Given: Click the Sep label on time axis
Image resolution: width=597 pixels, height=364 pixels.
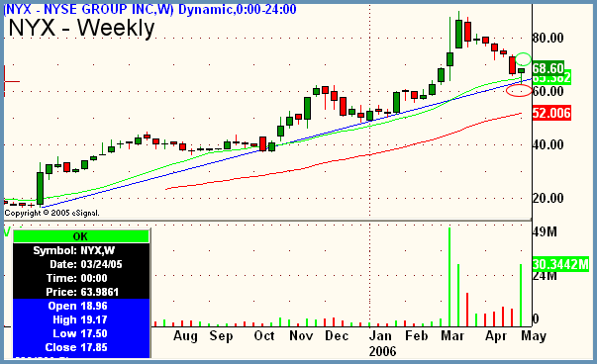Looking at the screenshot, I should coord(221,336).
